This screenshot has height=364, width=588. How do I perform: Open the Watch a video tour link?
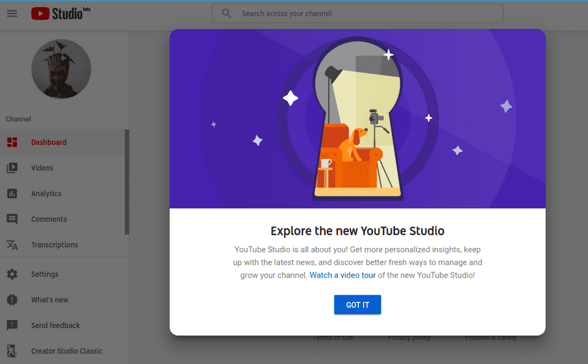[x=342, y=275]
